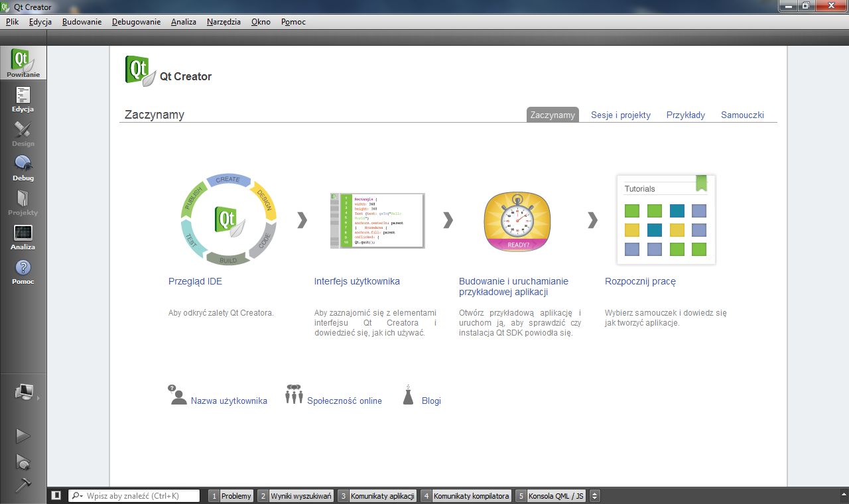Viewport: 849px width, 504px height.
Task: Open the Pomoc menu in menu bar
Action: [x=293, y=22]
